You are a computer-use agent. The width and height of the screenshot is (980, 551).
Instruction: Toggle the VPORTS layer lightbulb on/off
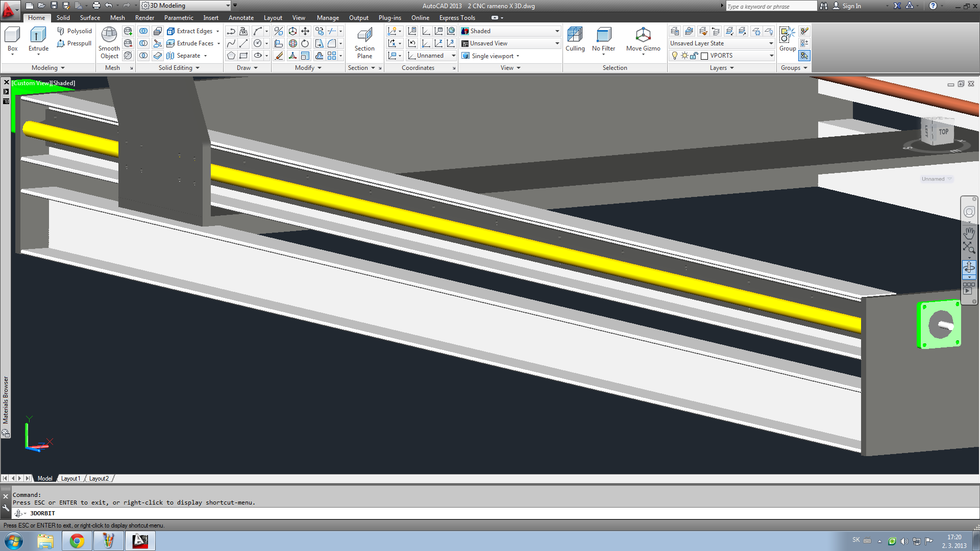pos(675,56)
